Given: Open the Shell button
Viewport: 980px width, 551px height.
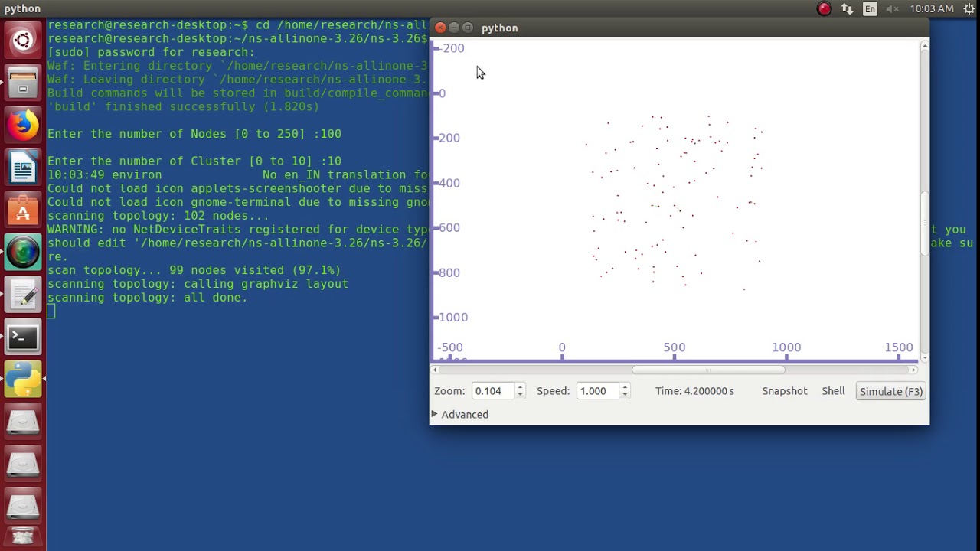Looking at the screenshot, I should point(833,391).
